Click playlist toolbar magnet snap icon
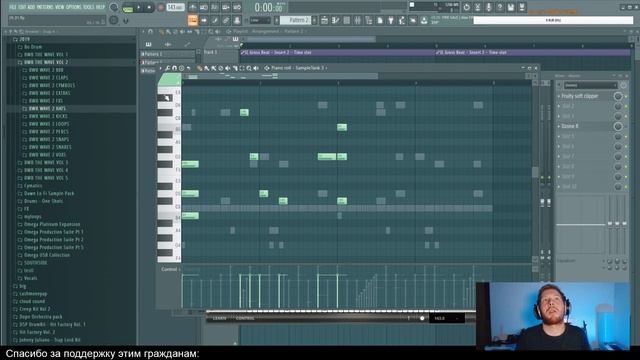The image size is (640, 360). pos(150,31)
